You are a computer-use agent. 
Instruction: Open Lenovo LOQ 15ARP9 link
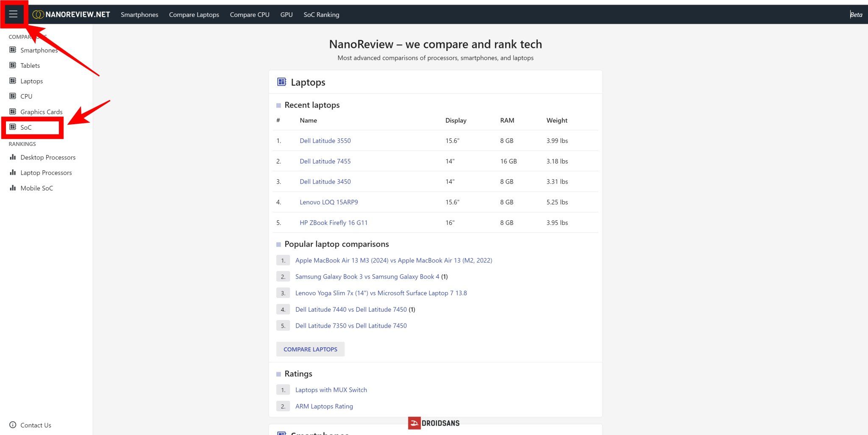(328, 202)
